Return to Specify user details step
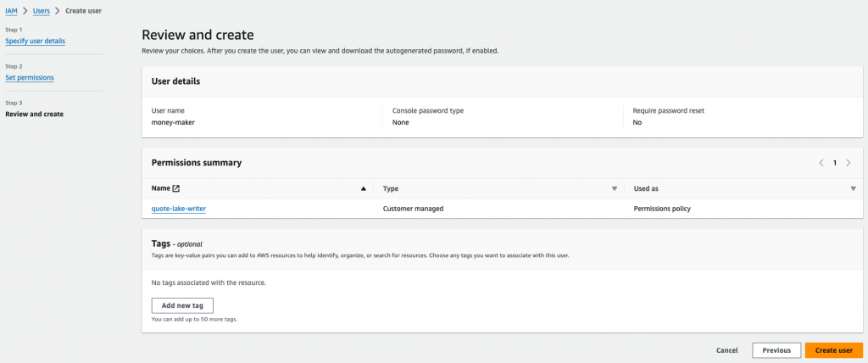Screen dimensions: 868x363 35,41
